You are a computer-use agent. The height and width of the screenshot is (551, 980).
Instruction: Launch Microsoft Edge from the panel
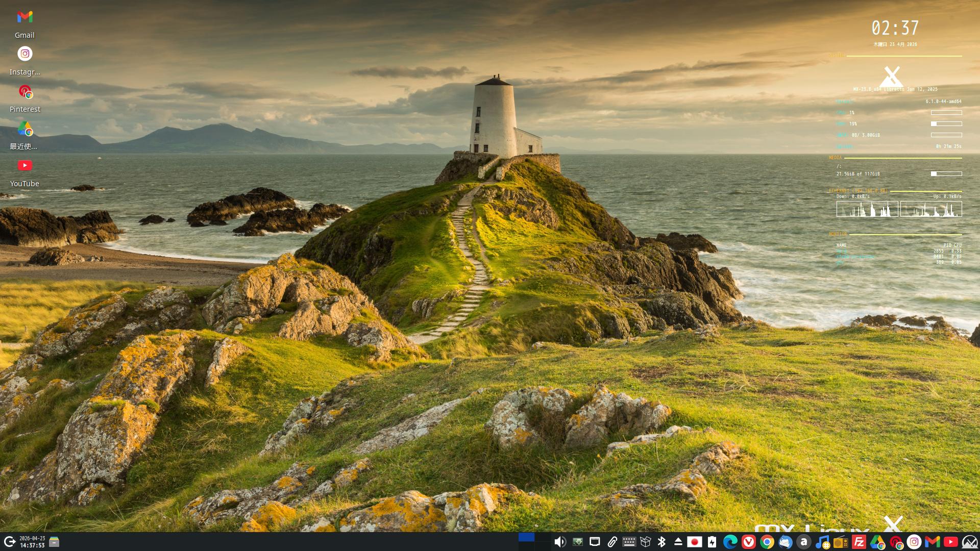click(730, 542)
